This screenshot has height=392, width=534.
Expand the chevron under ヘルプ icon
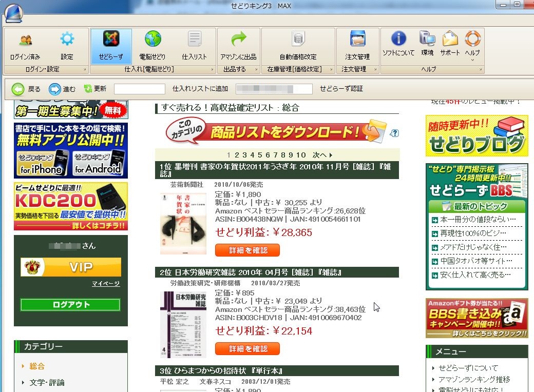point(472,60)
